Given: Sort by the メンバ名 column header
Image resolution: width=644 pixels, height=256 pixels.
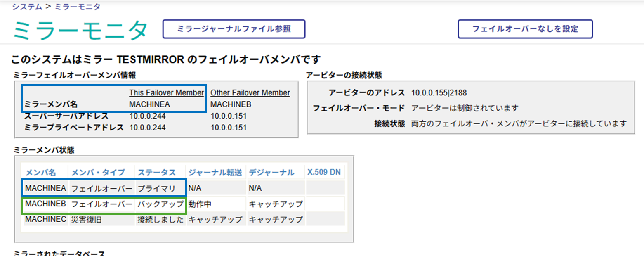Looking at the screenshot, I should [41, 172].
